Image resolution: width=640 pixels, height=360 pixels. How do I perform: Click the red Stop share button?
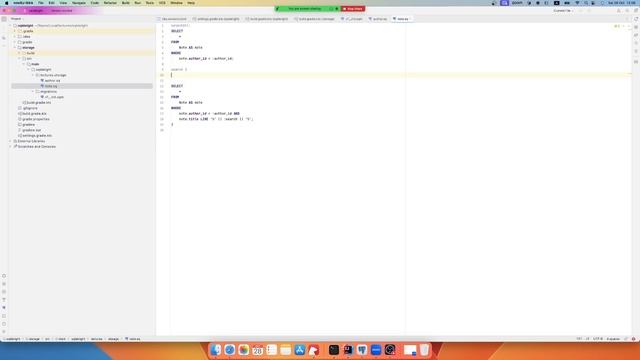click(353, 9)
